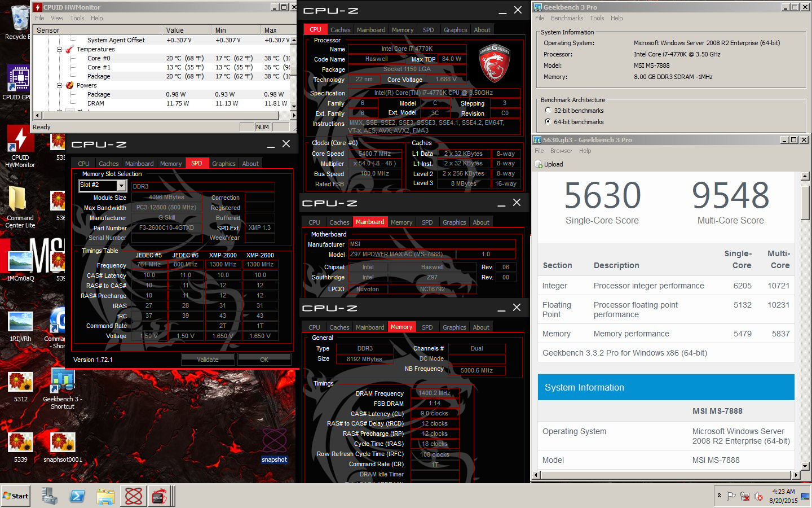Click the scroll down arrow in Geekbench results
Screen dimensions: 812x508
(805, 466)
